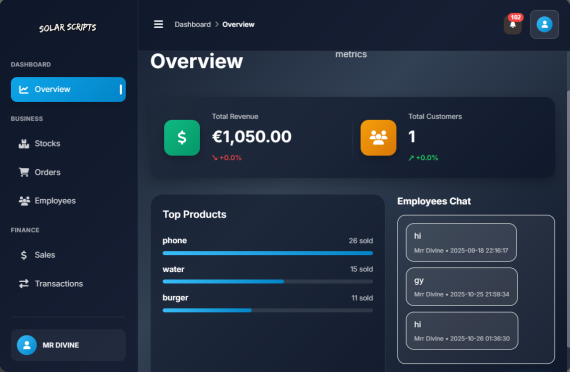Click the 'Employees Chat' heading
Viewport: 570px width, 372px height.
434,201
